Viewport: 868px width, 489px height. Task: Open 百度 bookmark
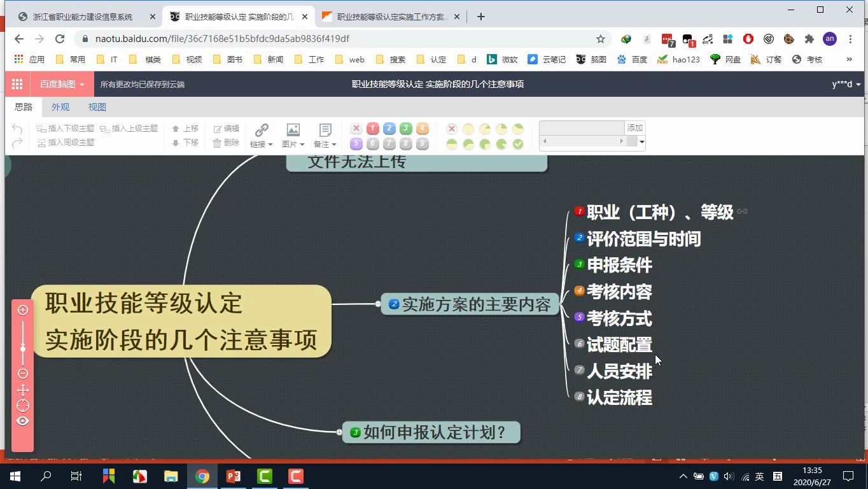click(632, 59)
